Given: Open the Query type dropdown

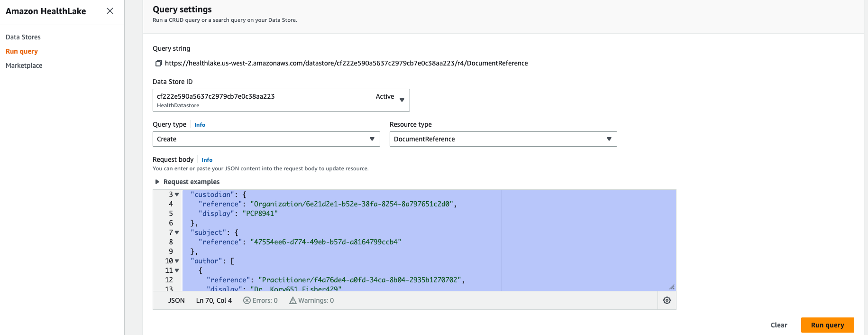Looking at the screenshot, I should (x=266, y=139).
